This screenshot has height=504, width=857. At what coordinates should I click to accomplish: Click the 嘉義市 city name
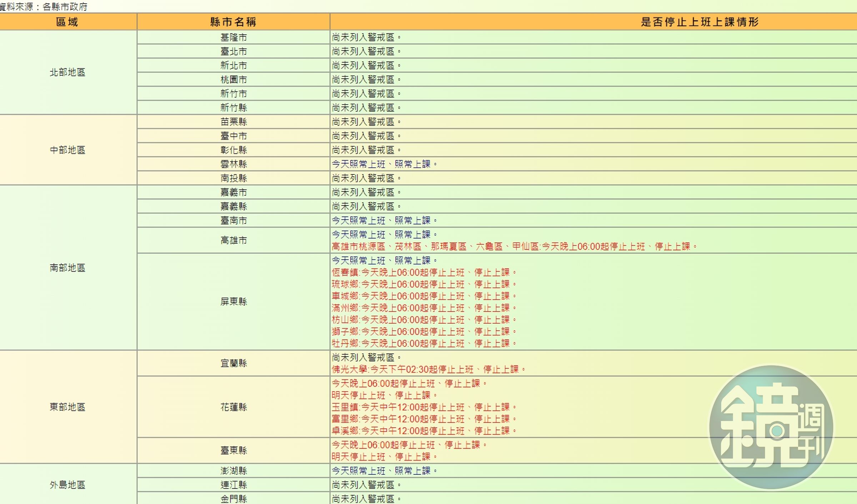pos(234,192)
